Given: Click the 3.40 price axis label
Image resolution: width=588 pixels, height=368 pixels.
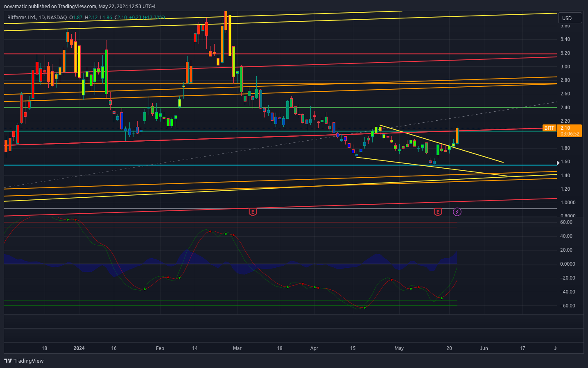Looking at the screenshot, I should tap(565, 39).
